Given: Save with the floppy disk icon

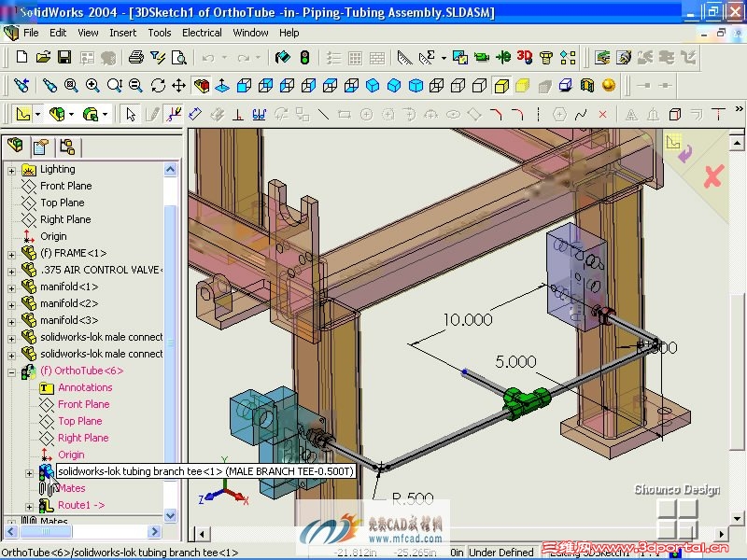Looking at the screenshot, I should [64, 57].
